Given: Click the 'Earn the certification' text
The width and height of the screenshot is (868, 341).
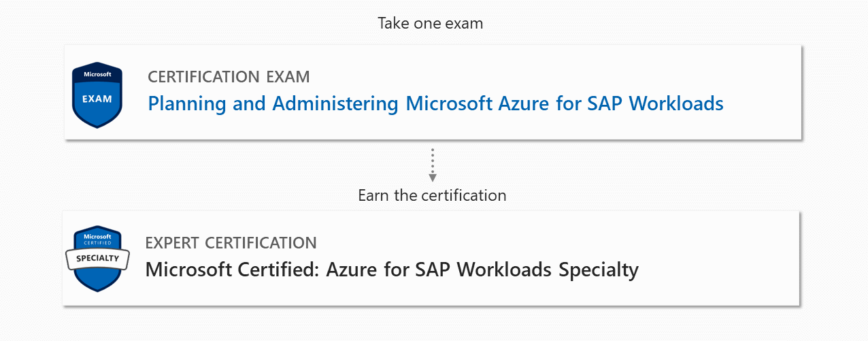Looking at the screenshot, I should coord(432,195).
